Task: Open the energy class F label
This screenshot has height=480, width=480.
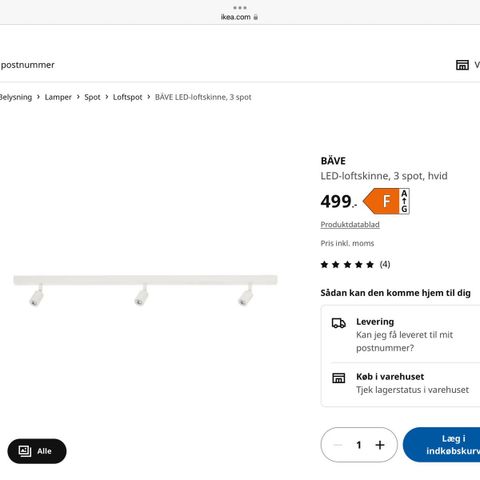Action: [386, 201]
